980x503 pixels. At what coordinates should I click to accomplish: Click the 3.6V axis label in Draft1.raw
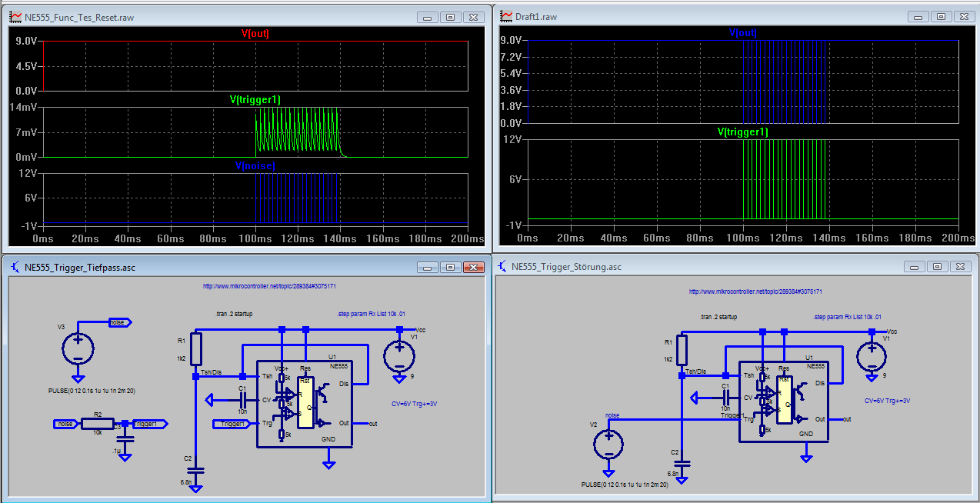point(511,90)
